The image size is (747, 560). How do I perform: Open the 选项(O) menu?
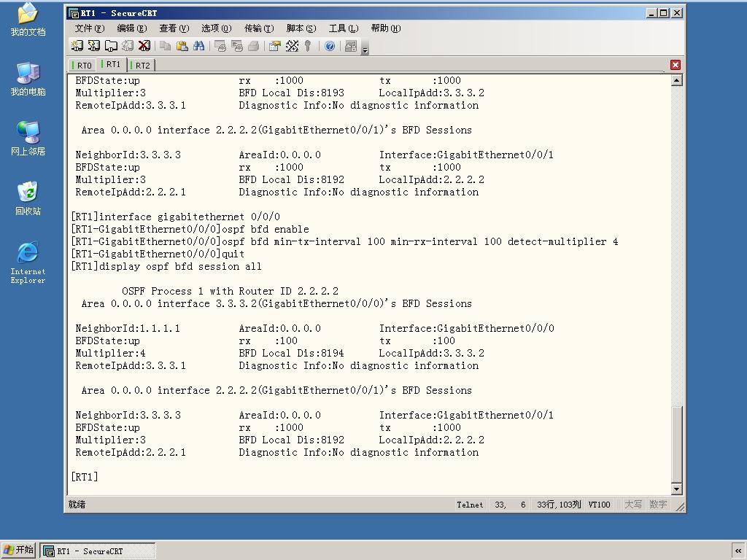(216, 28)
